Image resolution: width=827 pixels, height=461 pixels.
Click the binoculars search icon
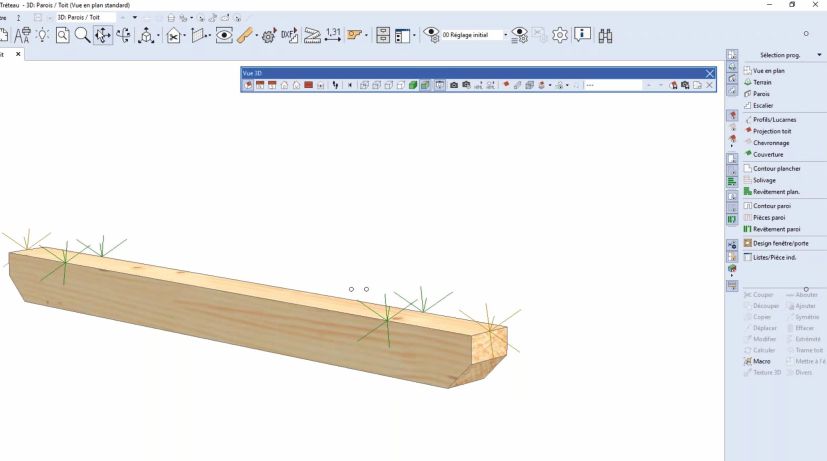click(x=606, y=35)
